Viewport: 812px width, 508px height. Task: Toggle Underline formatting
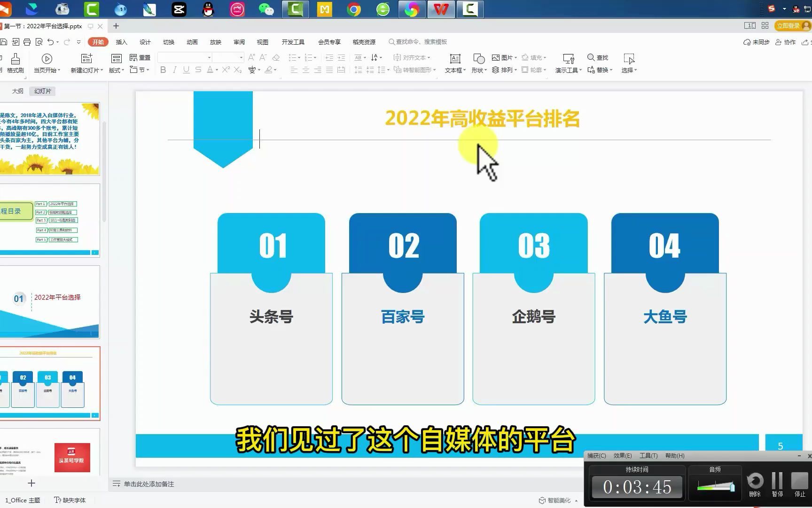click(186, 70)
